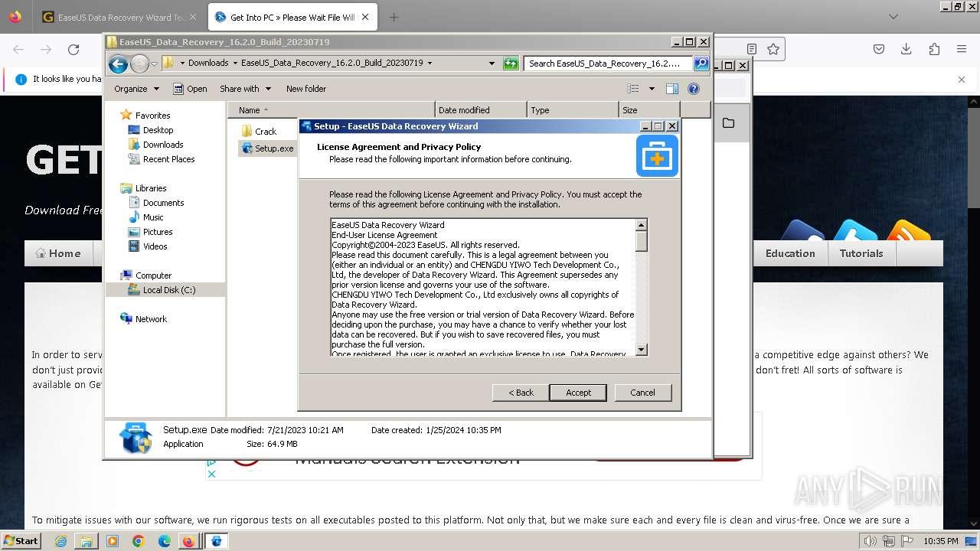The height and width of the screenshot is (551, 980).
Task: Create a New folder
Action: click(306, 89)
